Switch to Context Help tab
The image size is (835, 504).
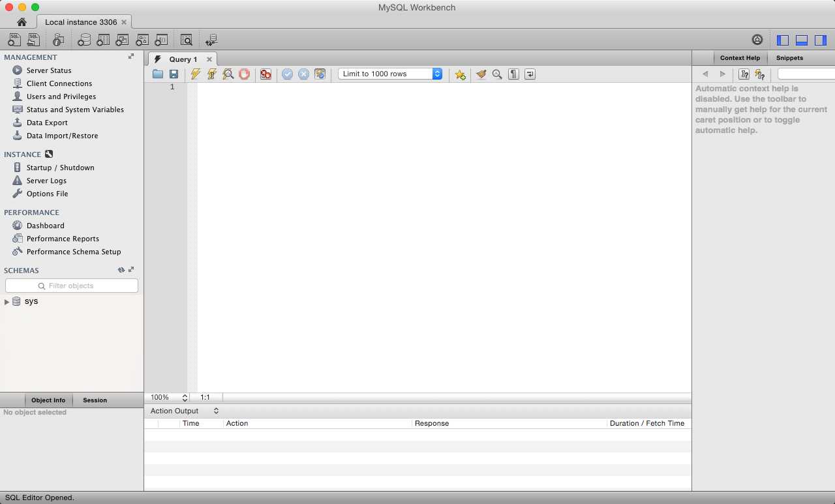(x=740, y=58)
